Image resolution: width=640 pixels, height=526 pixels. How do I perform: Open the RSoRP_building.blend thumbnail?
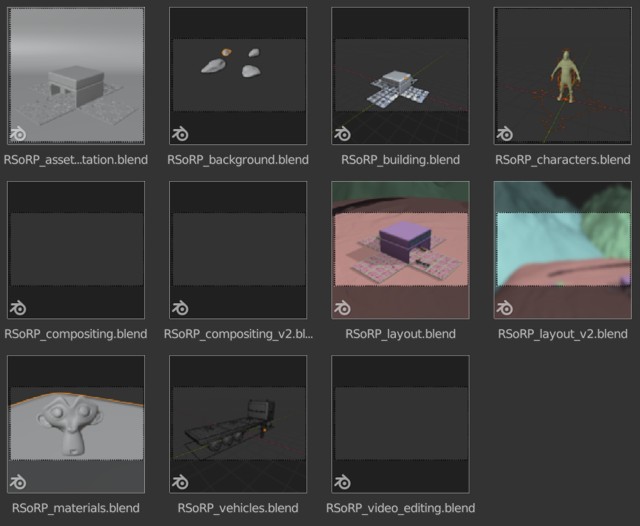click(400, 76)
